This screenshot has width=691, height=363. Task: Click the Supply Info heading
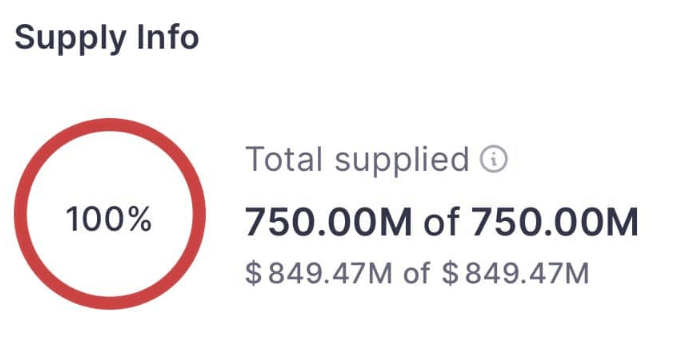click(107, 38)
